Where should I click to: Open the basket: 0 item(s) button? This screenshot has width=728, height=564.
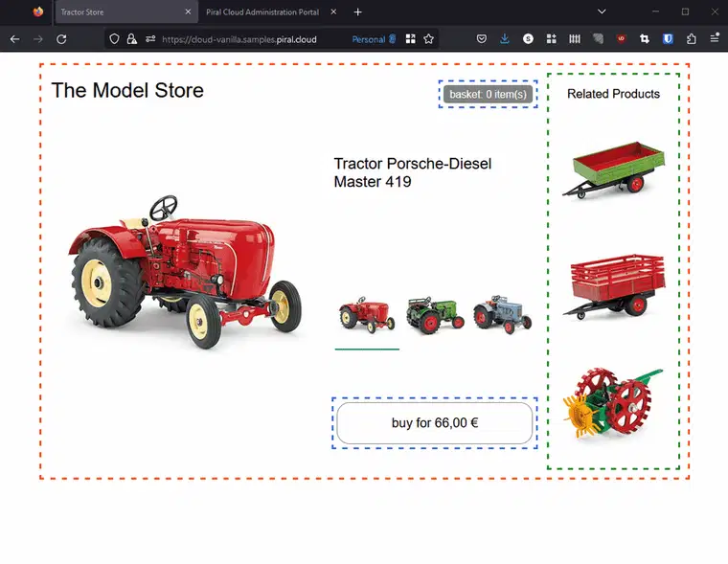488,94
